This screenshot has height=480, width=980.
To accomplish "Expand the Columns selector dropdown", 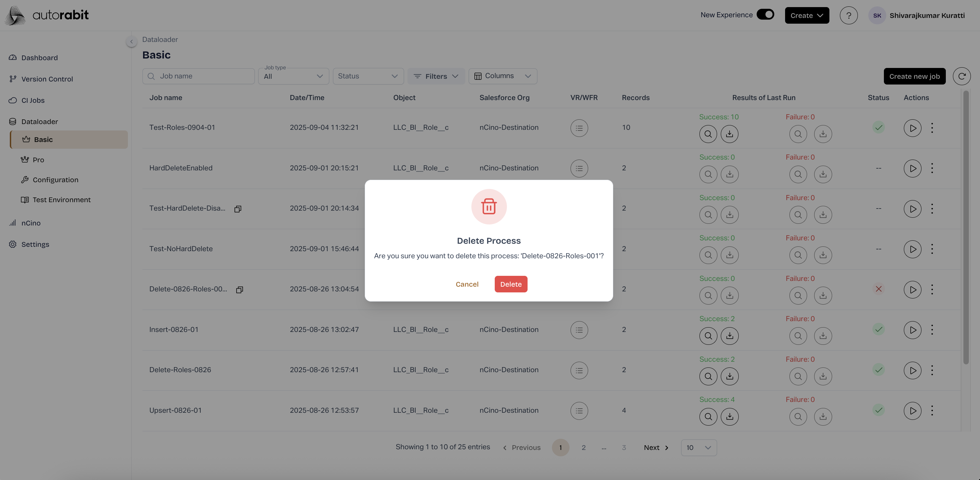I will pyautogui.click(x=502, y=76).
